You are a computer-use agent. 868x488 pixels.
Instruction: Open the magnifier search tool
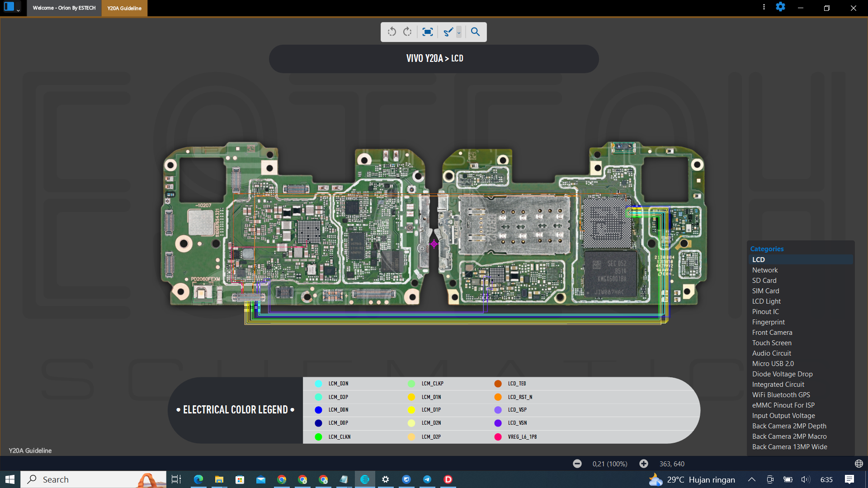[x=475, y=32]
